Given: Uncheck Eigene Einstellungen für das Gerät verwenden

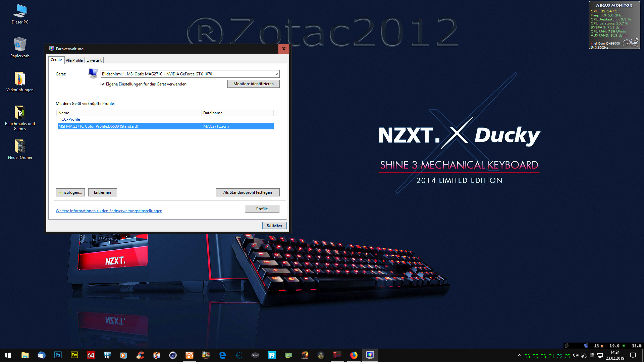Looking at the screenshot, I should pos(103,84).
